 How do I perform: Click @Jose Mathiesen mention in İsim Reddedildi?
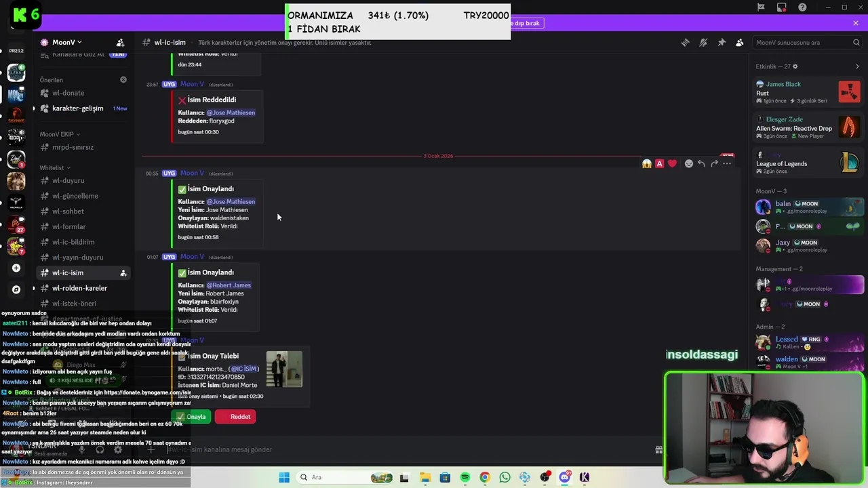231,113
